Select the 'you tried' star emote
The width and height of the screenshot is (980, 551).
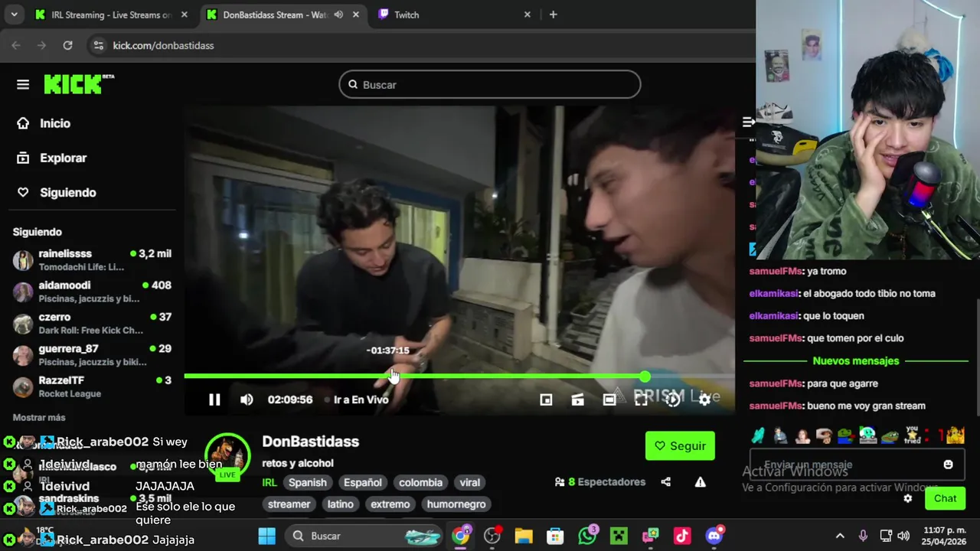pyautogui.click(x=912, y=435)
